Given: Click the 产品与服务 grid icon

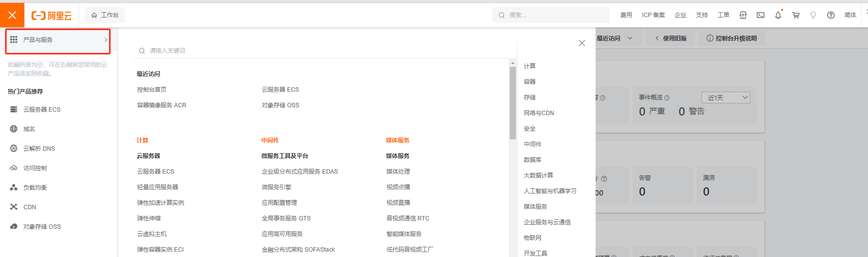Looking at the screenshot, I should (x=14, y=40).
